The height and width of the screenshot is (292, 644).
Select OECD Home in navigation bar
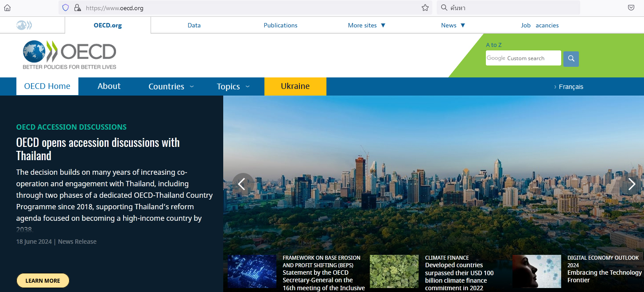(x=47, y=86)
